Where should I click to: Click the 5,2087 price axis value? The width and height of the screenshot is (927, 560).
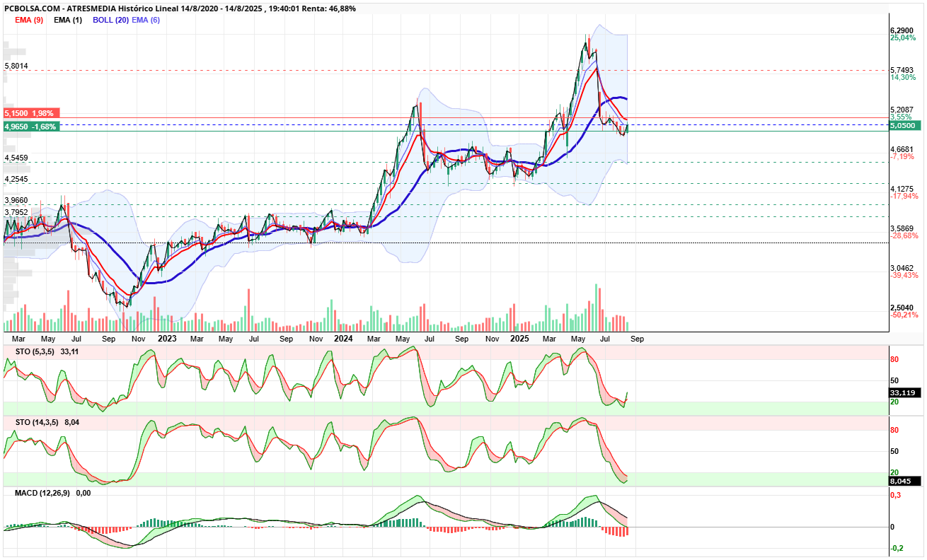902,110
